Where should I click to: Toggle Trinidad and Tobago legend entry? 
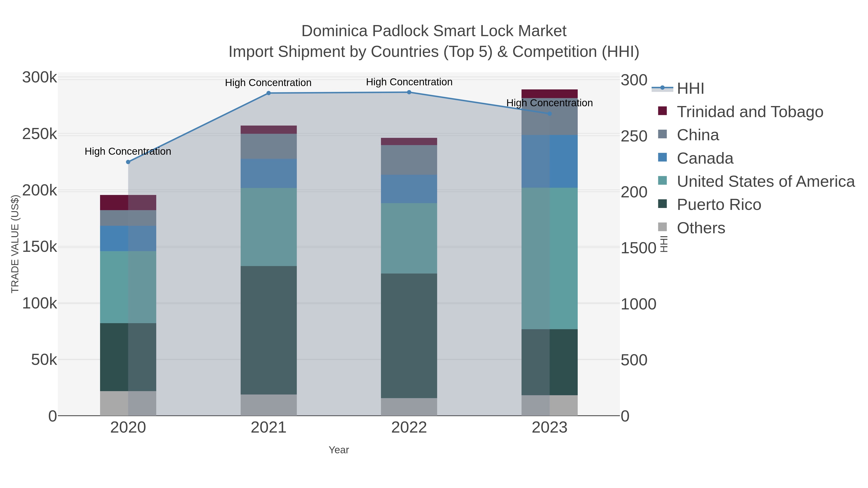pos(741,112)
